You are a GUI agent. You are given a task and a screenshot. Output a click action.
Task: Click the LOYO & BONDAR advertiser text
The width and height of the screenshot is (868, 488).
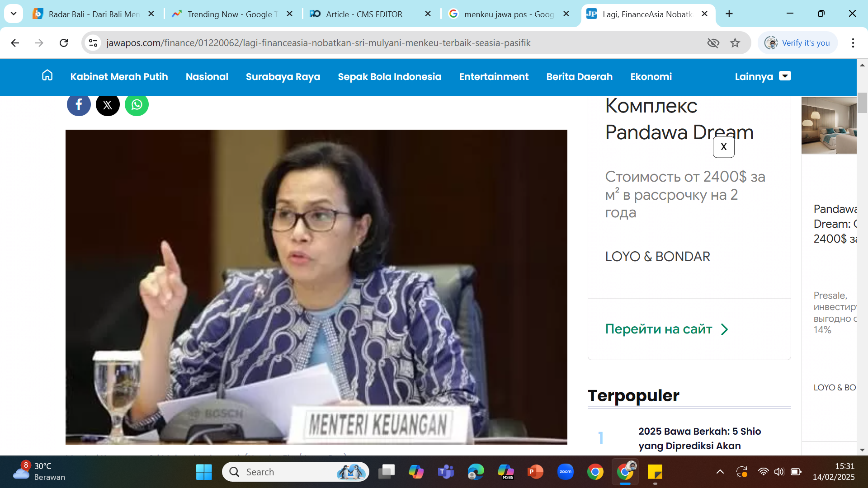(657, 256)
